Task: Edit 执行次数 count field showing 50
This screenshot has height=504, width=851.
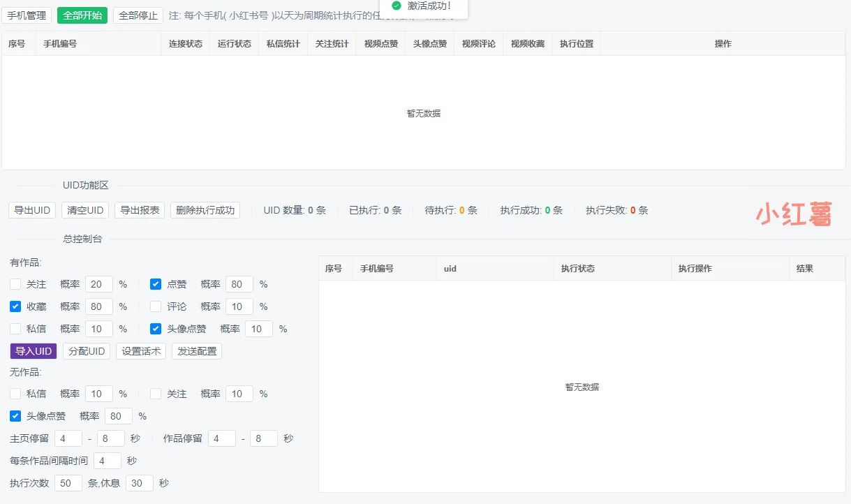Action: point(68,483)
